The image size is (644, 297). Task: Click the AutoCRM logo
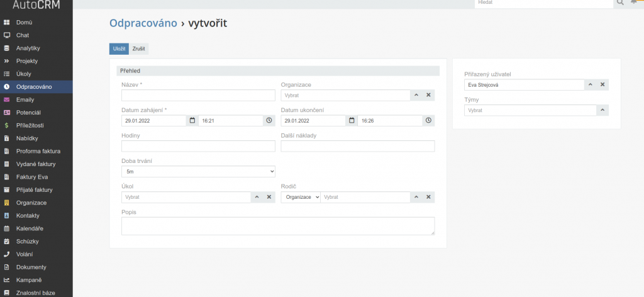click(x=36, y=4)
